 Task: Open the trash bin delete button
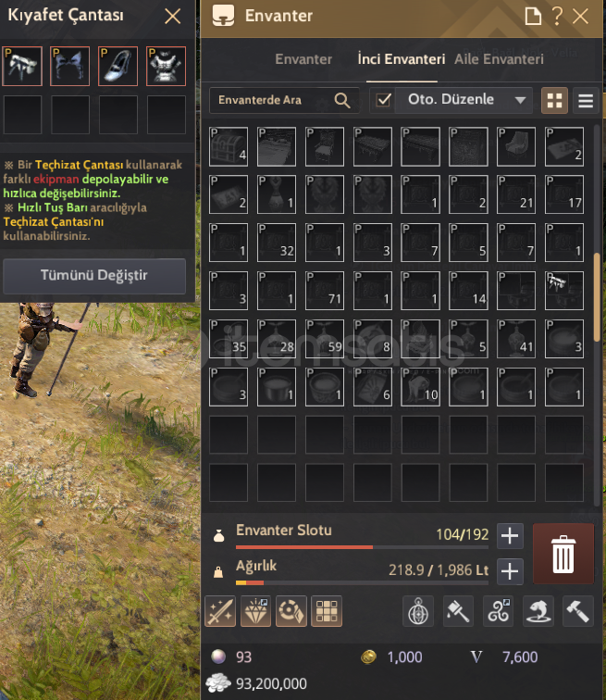563,554
